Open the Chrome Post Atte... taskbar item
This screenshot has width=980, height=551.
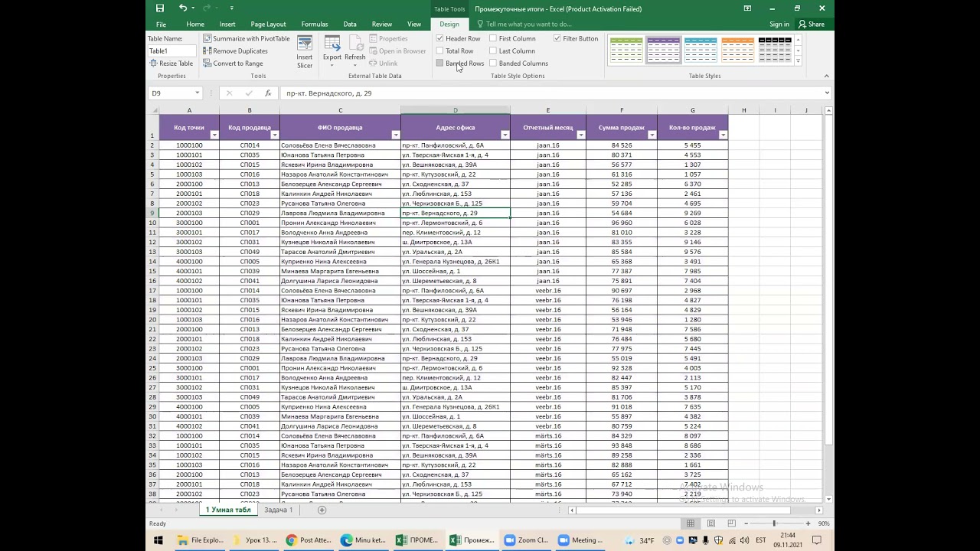click(x=309, y=540)
